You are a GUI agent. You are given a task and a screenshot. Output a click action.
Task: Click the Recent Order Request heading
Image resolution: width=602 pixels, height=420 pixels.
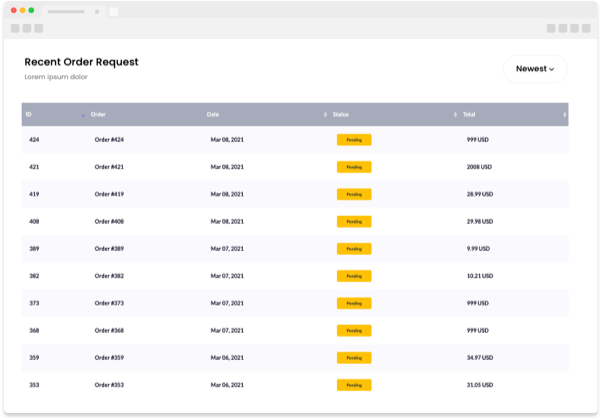81,62
